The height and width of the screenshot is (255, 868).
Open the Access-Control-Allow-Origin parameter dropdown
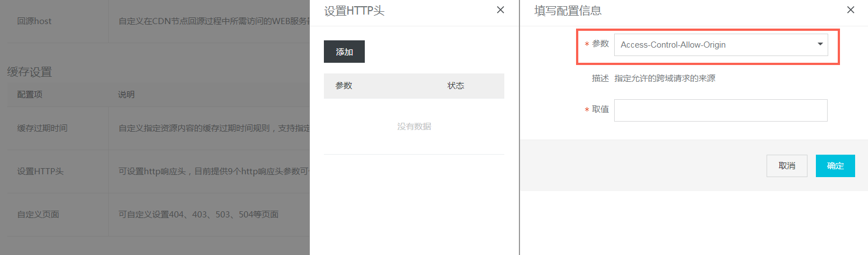[x=721, y=45]
